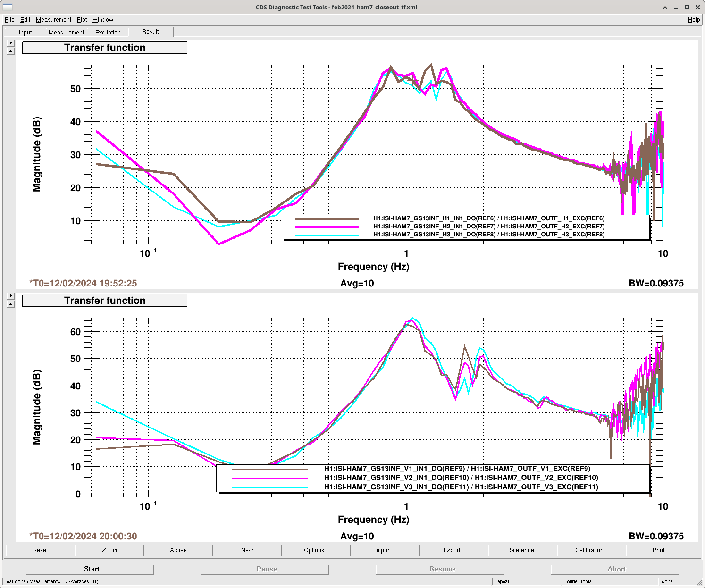Click the right-arrow button beside top plot
Screen dimensions: 705x588
pos(11,43)
